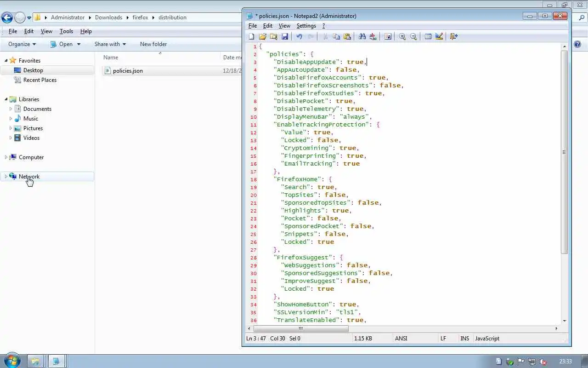Click the JavaScript scheme in status bar
The height and width of the screenshot is (368, 588).
point(487,339)
